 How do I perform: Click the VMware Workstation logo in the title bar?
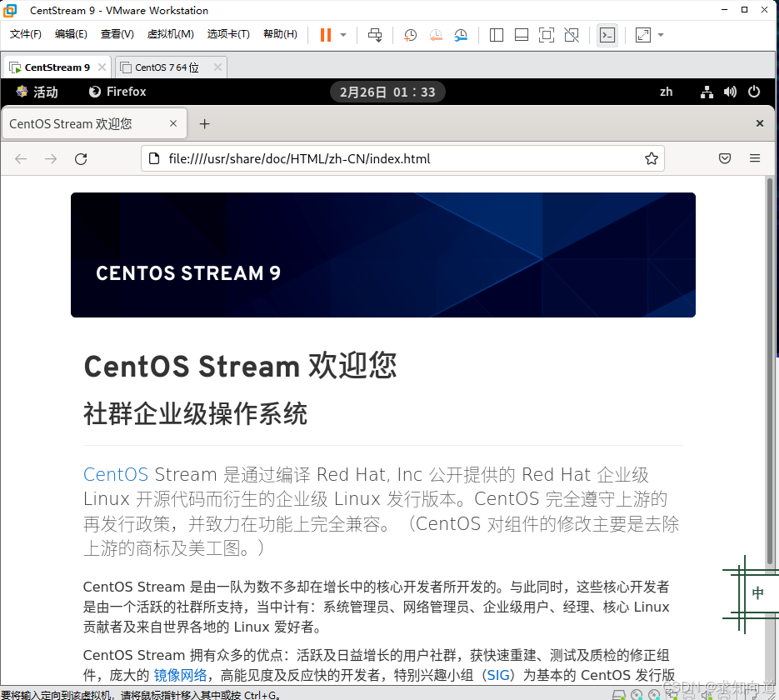(10, 10)
